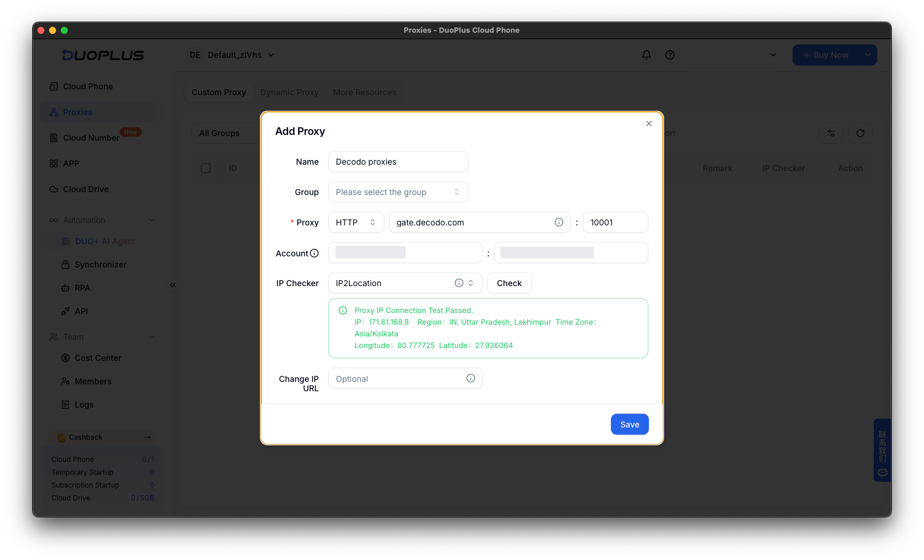The width and height of the screenshot is (924, 560).
Task: Click the Action column header
Action: point(850,168)
